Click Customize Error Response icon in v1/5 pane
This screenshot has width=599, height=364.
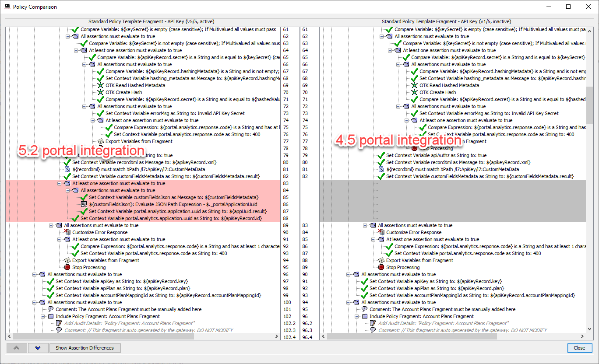[x=381, y=232]
